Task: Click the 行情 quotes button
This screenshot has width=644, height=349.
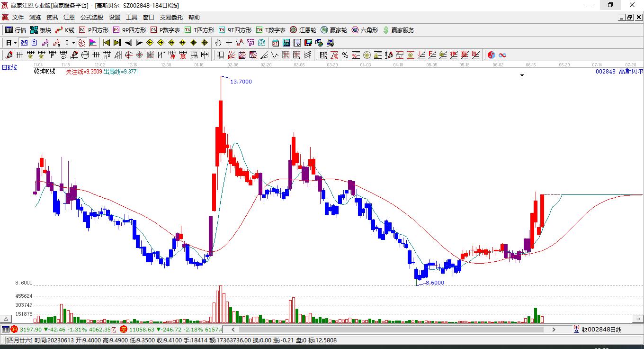Action: tap(16, 30)
